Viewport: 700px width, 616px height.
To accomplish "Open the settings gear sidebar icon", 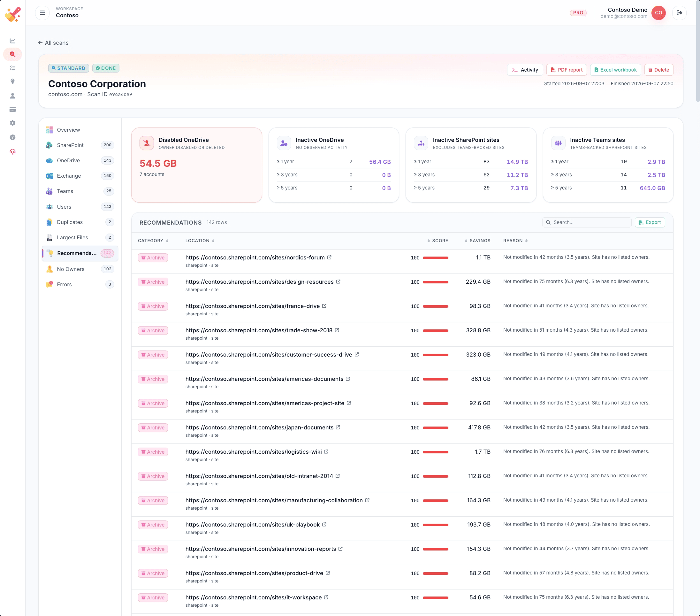I will 13,123.
